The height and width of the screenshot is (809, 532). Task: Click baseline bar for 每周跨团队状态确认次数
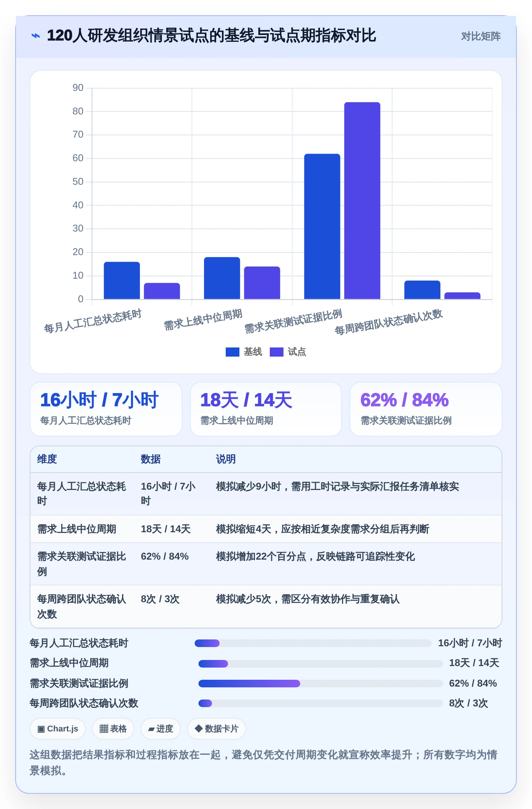tap(422, 290)
